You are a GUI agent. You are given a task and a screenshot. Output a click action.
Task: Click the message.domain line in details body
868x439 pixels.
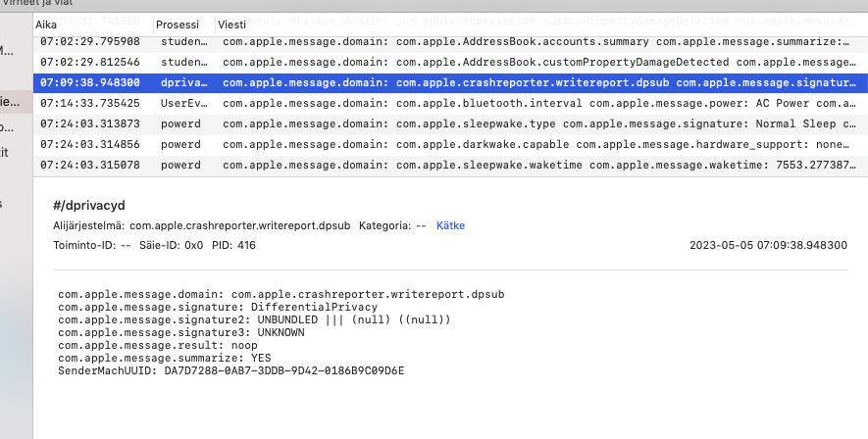(281, 295)
